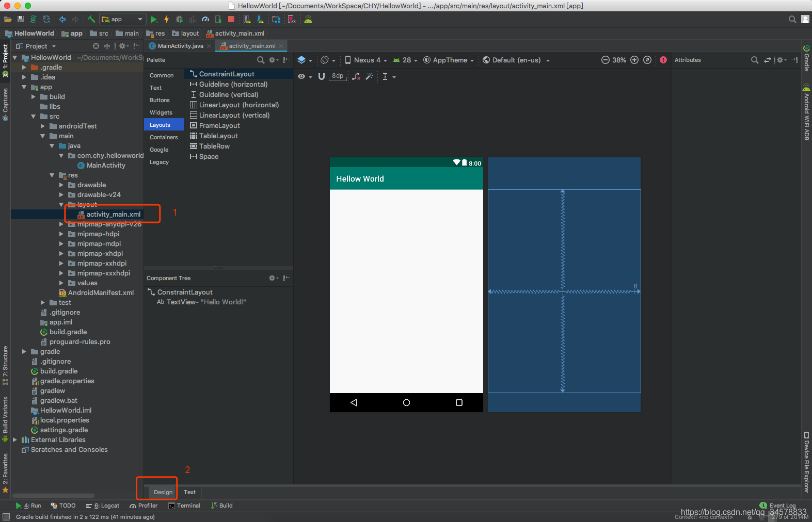Open Default (en-us) locale dropdown

pos(516,60)
